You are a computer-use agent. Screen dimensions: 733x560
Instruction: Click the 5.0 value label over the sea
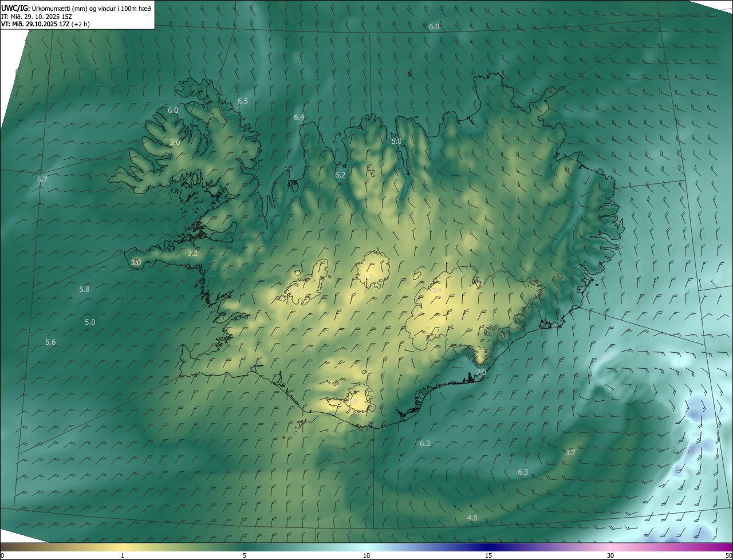tap(90, 322)
